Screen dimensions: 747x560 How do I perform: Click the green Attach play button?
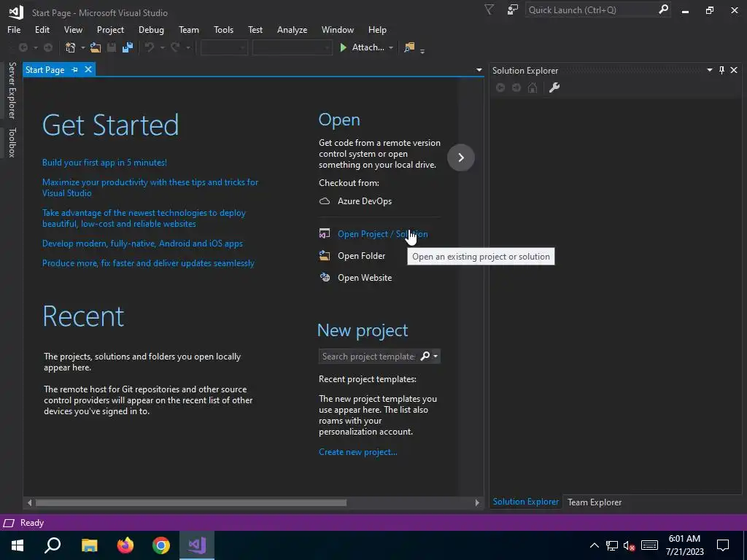point(343,47)
